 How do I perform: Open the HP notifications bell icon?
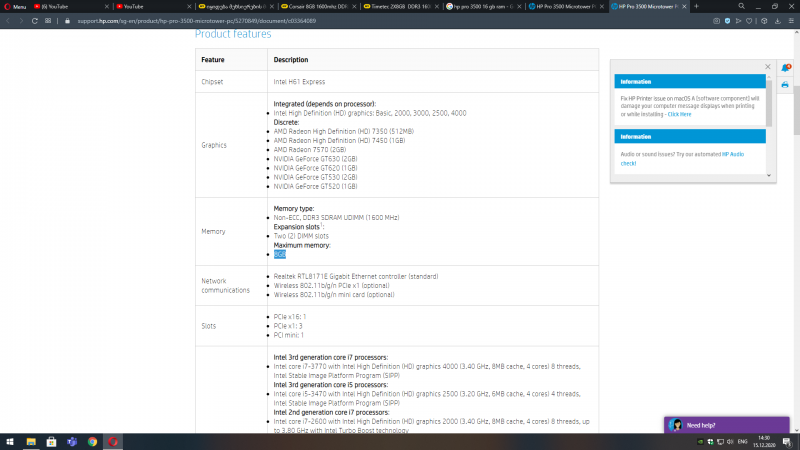pyautogui.click(x=785, y=67)
